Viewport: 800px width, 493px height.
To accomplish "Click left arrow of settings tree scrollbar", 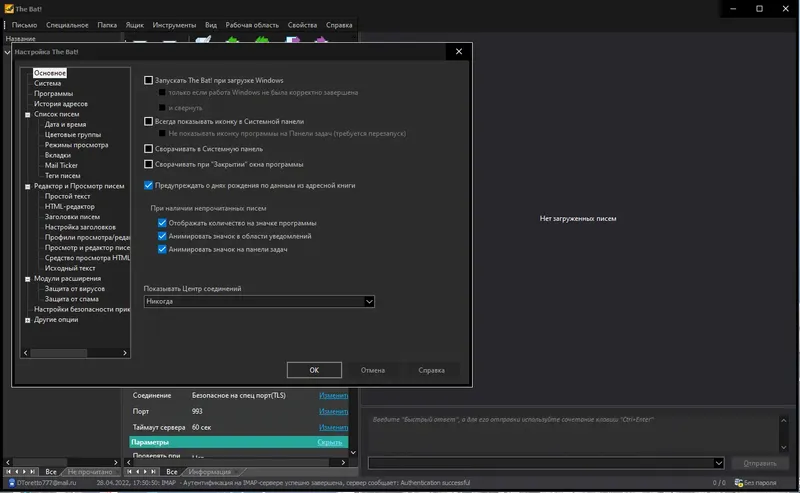I will pos(26,353).
